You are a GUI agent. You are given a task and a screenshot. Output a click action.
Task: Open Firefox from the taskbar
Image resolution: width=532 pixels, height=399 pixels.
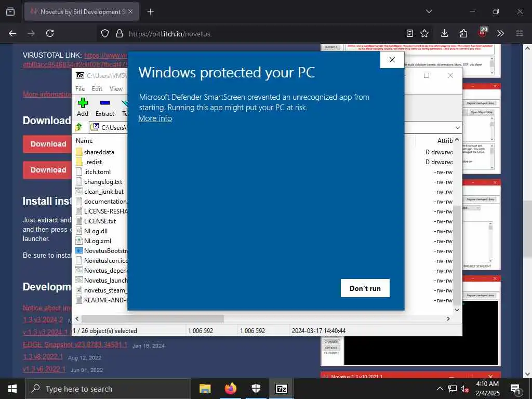[230, 389]
